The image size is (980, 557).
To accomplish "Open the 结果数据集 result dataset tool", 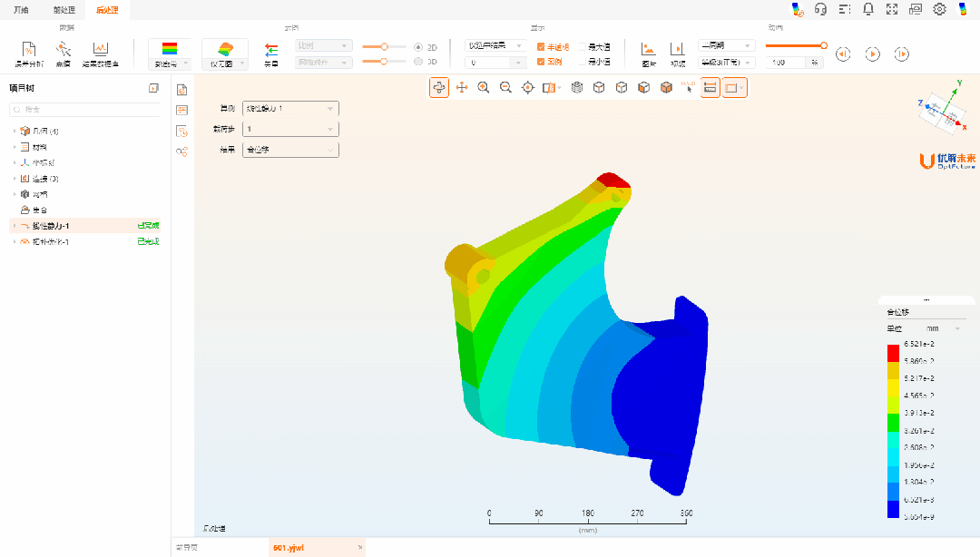I will point(100,54).
